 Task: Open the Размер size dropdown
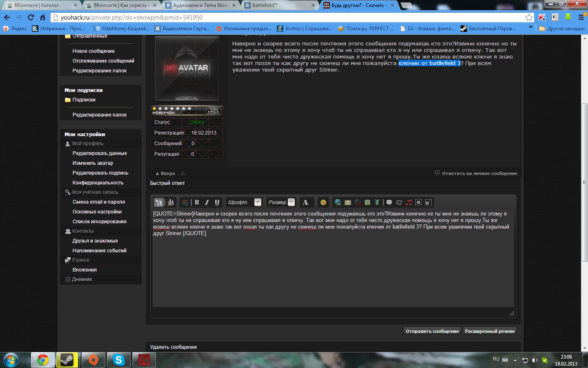281,202
